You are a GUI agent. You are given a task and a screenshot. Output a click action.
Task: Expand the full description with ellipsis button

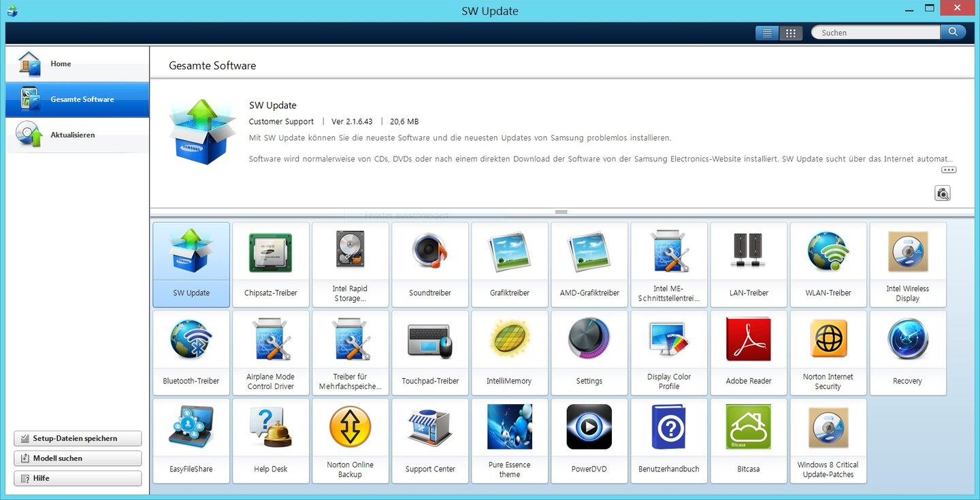point(949,170)
